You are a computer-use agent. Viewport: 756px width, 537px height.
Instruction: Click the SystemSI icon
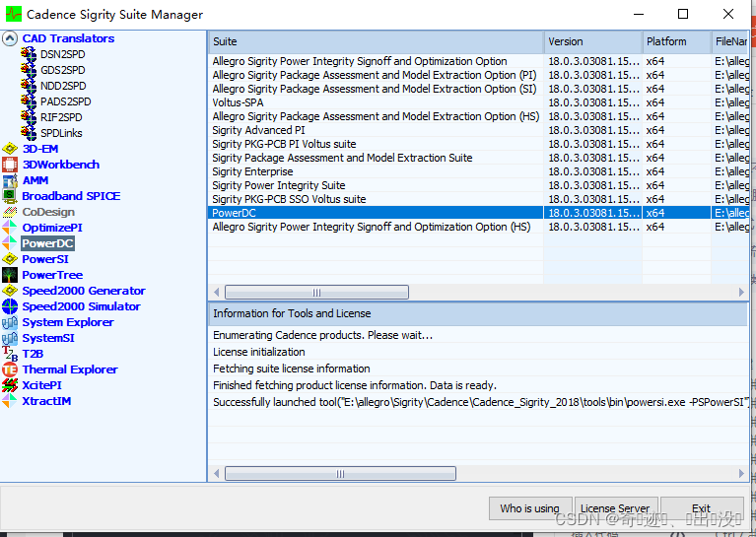point(10,338)
